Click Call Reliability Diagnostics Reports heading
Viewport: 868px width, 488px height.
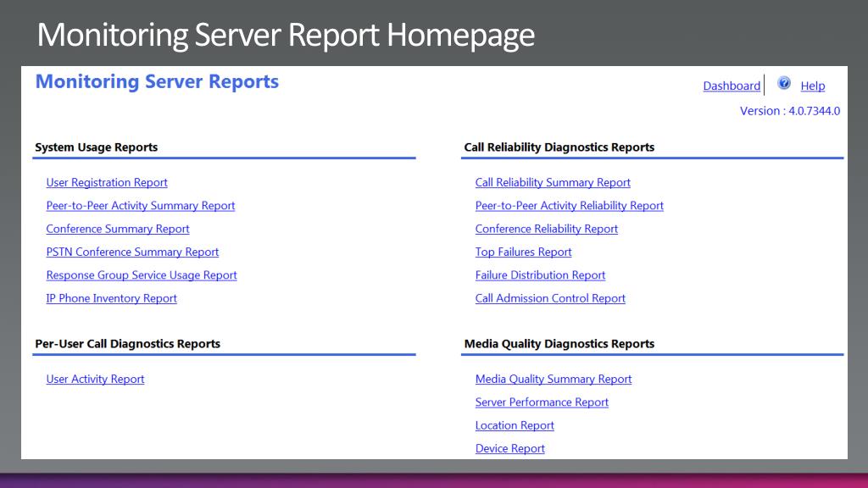click(559, 147)
